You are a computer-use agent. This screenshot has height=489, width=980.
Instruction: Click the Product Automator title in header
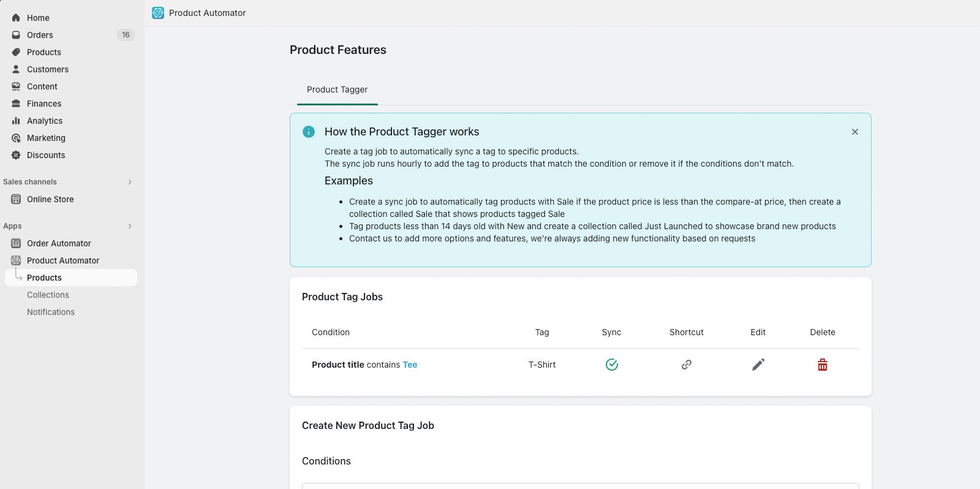208,13
